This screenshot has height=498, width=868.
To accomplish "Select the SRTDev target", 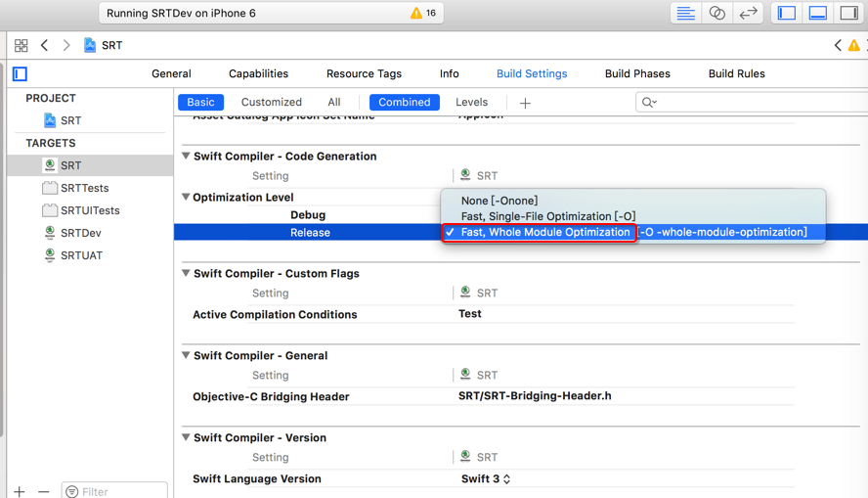I will coord(80,233).
